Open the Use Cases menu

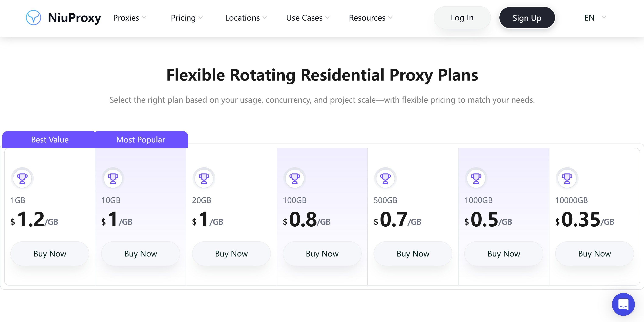[x=308, y=18]
